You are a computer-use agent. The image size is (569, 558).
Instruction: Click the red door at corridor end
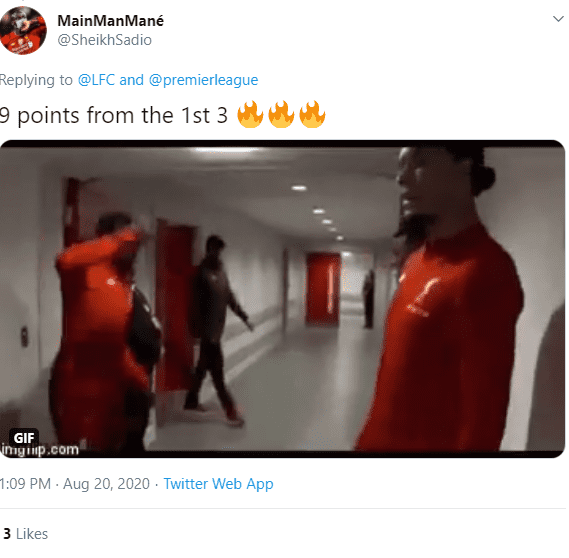click(323, 289)
